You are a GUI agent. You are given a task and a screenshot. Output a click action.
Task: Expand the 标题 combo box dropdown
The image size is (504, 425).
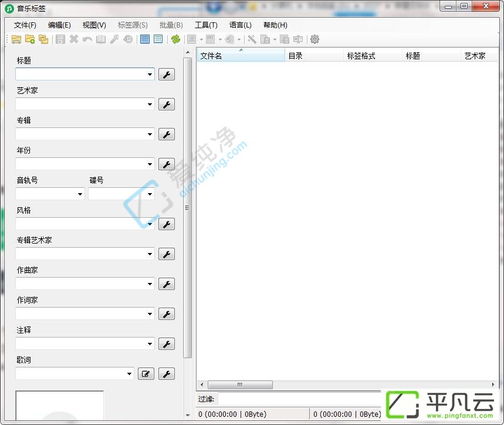(150, 75)
